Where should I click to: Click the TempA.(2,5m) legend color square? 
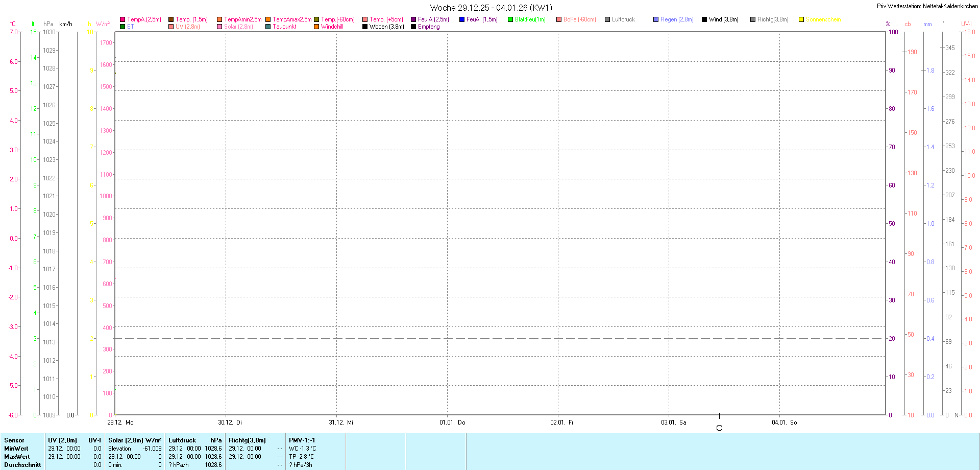click(122, 19)
